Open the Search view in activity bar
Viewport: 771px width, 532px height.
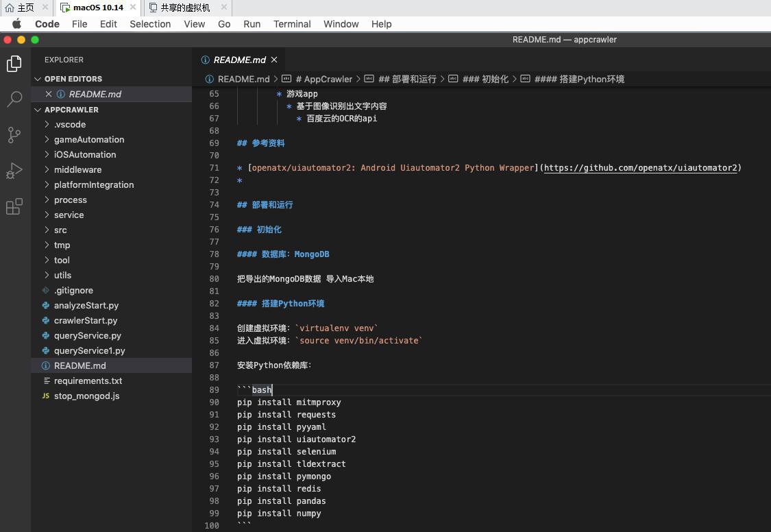(14, 99)
